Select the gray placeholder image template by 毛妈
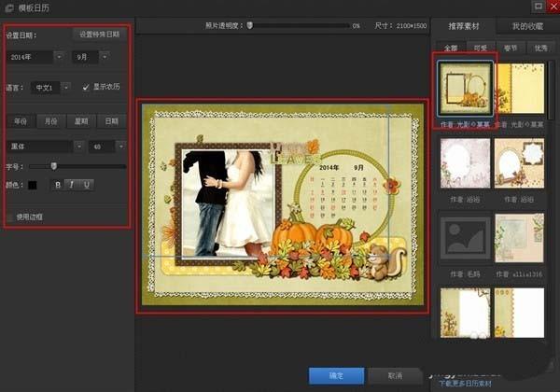Image resolution: width=560 pixels, height=392 pixels. coord(466,238)
